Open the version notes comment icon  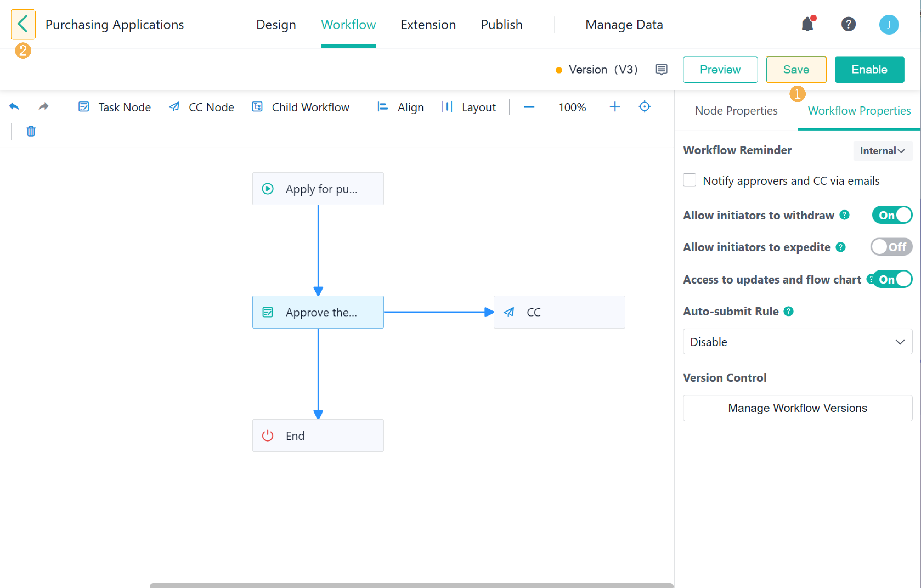click(x=661, y=69)
